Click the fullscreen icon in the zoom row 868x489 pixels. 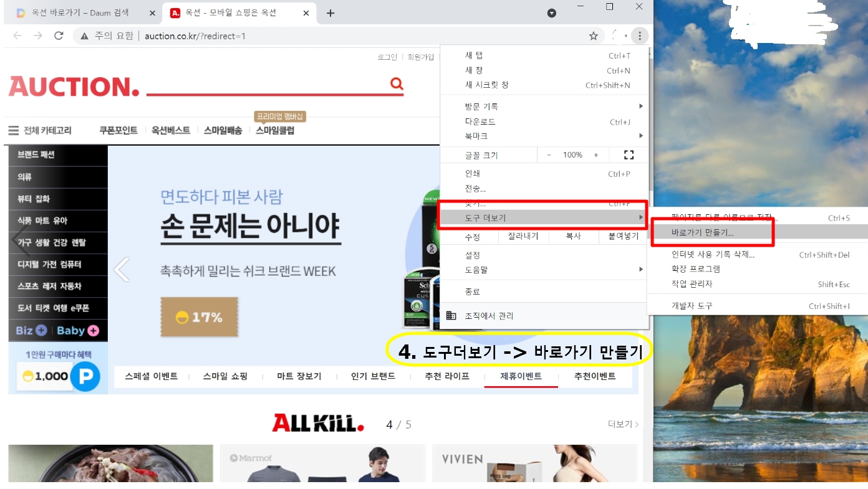coord(629,154)
